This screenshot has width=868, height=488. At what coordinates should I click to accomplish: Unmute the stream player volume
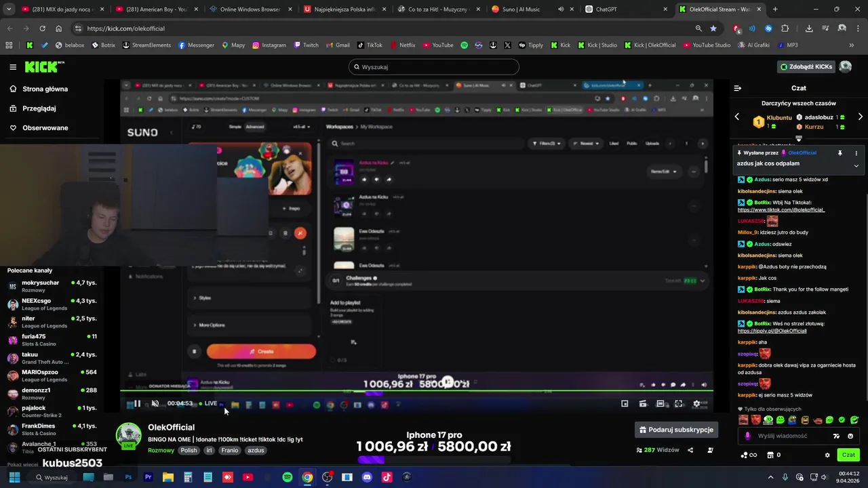(x=155, y=403)
